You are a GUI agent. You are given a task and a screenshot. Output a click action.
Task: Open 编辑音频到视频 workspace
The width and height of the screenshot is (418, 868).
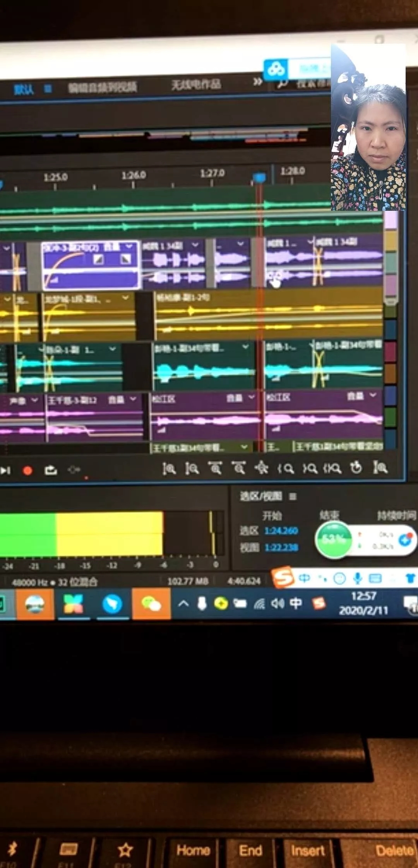click(103, 87)
